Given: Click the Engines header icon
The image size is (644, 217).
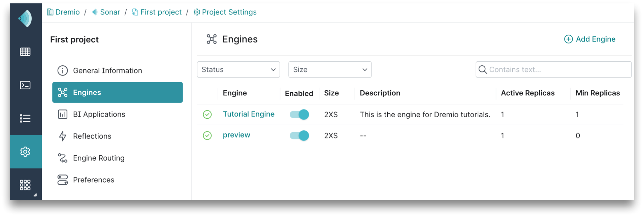Looking at the screenshot, I should (x=212, y=39).
